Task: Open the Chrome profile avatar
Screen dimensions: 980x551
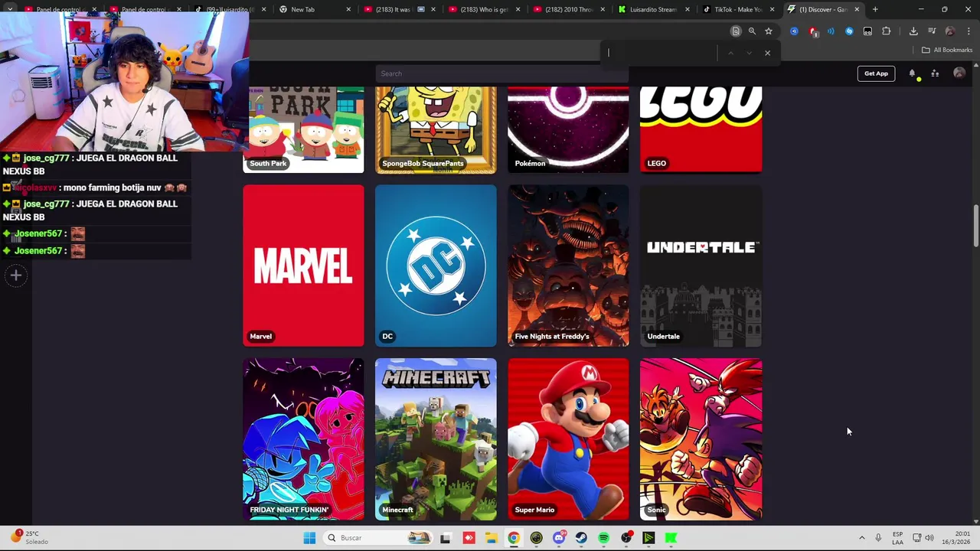Action: coord(950,31)
